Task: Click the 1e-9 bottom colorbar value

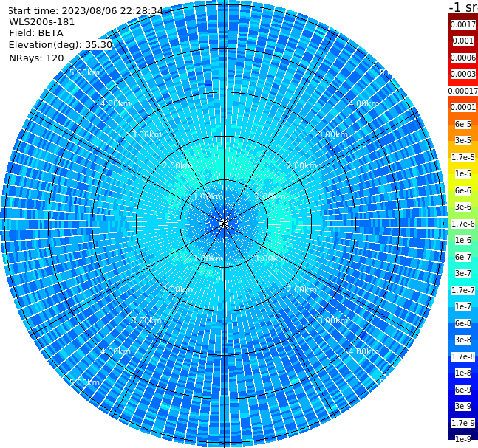Action: pyautogui.click(x=463, y=439)
